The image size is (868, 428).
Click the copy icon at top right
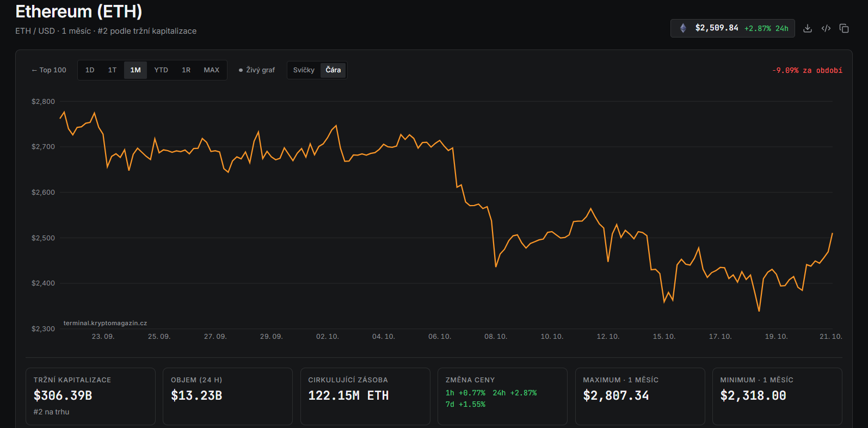844,28
